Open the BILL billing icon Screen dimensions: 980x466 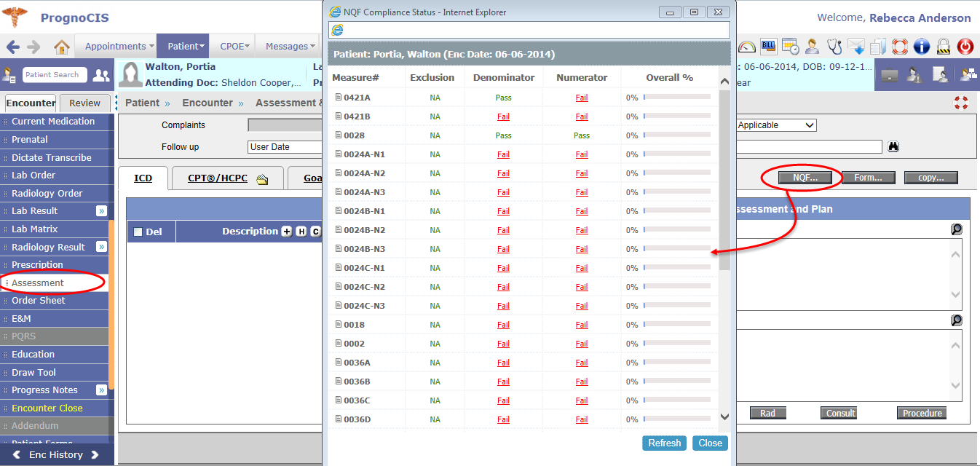[x=768, y=47]
